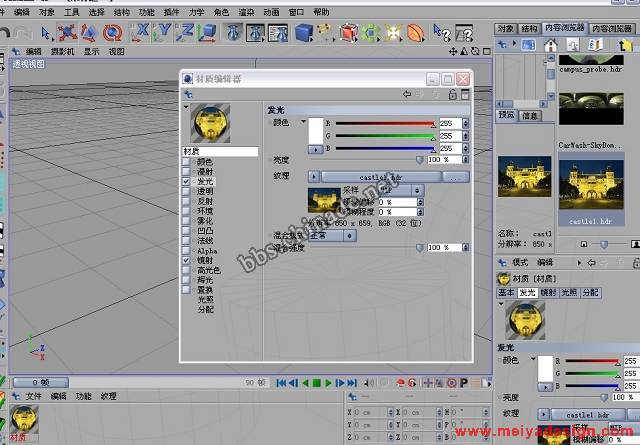
Task: Toggle Z axis lock icon
Action: (184, 33)
